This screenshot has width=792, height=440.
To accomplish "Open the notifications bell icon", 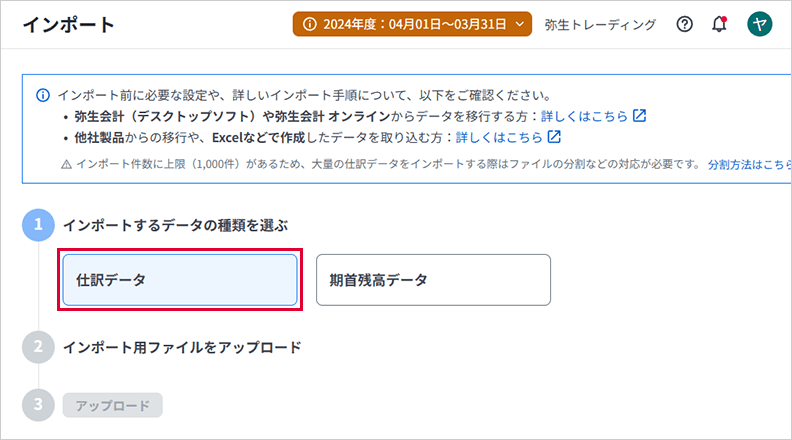I will pos(719,25).
